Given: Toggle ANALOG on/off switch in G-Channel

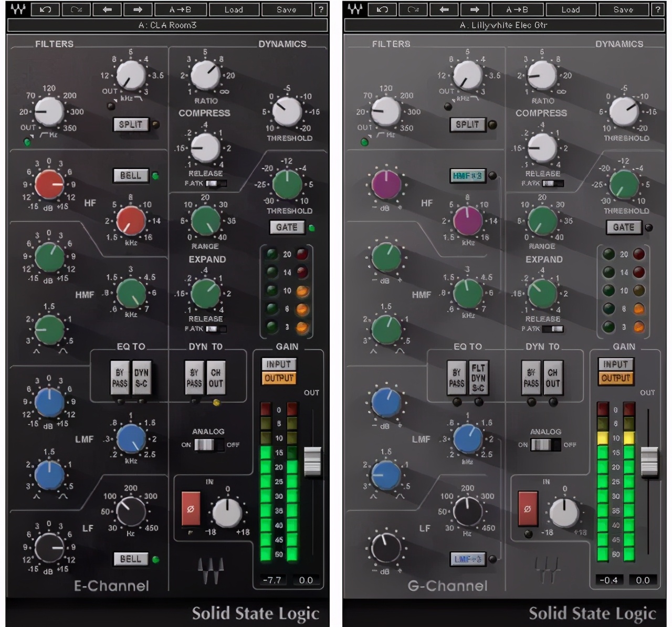Looking at the screenshot, I should coord(545,445).
